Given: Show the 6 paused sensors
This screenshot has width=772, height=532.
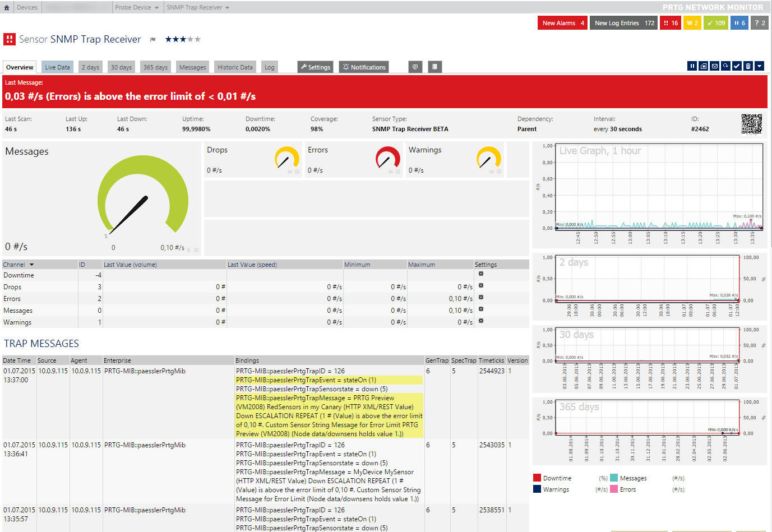Looking at the screenshot, I should [x=739, y=23].
